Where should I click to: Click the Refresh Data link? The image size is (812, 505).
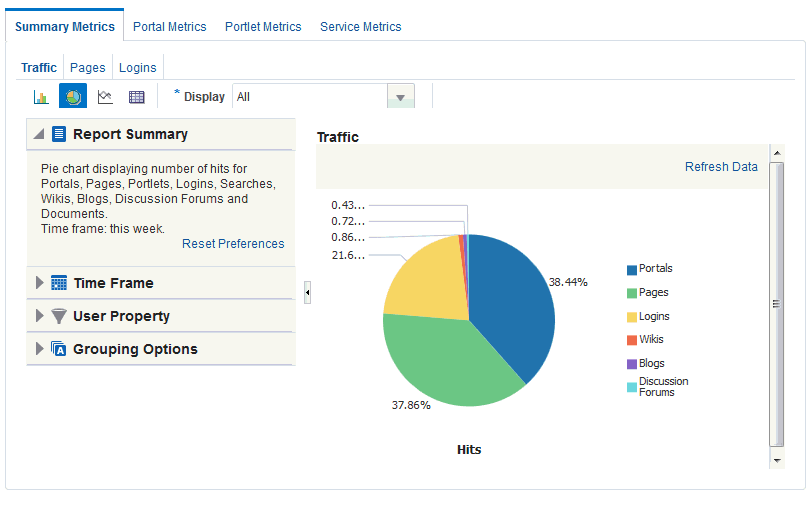(721, 167)
